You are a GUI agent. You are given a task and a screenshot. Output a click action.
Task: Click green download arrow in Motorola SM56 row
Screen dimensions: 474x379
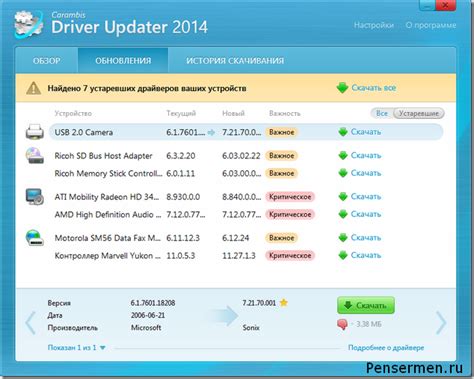[343, 238]
